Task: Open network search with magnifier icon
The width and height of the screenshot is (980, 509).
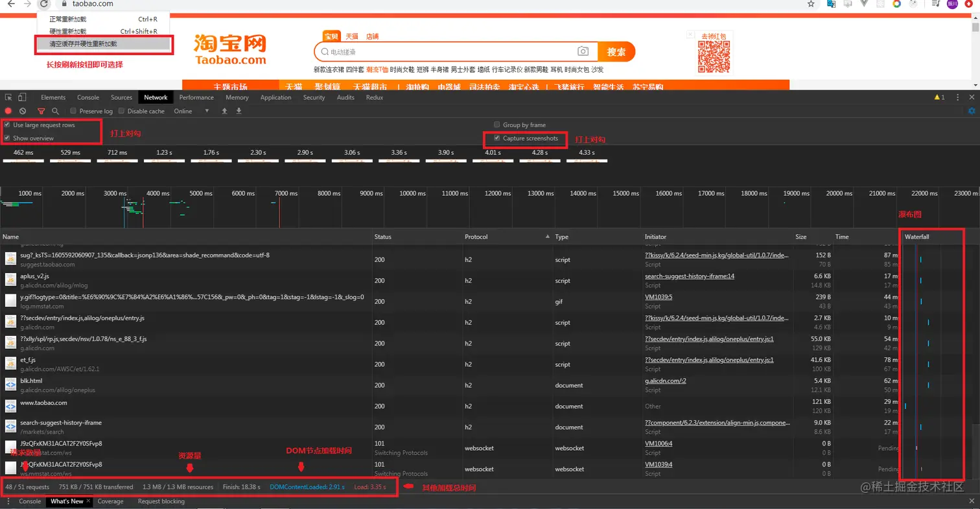Action: 56,111
